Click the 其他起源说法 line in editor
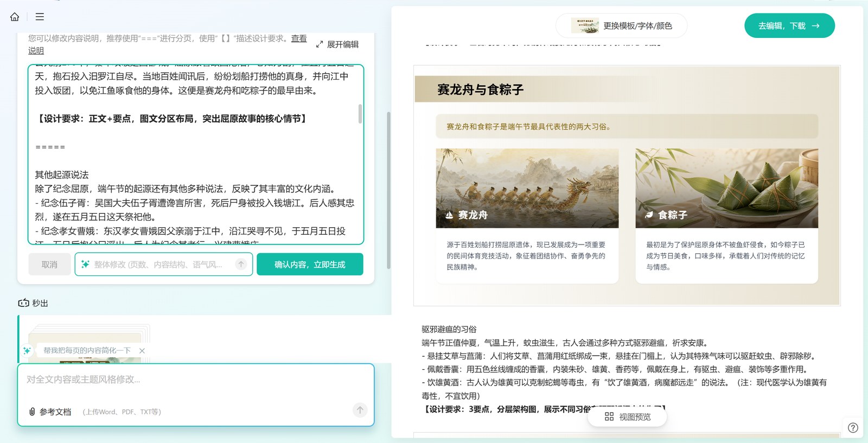This screenshot has height=443, width=868. pyautogui.click(x=62, y=175)
